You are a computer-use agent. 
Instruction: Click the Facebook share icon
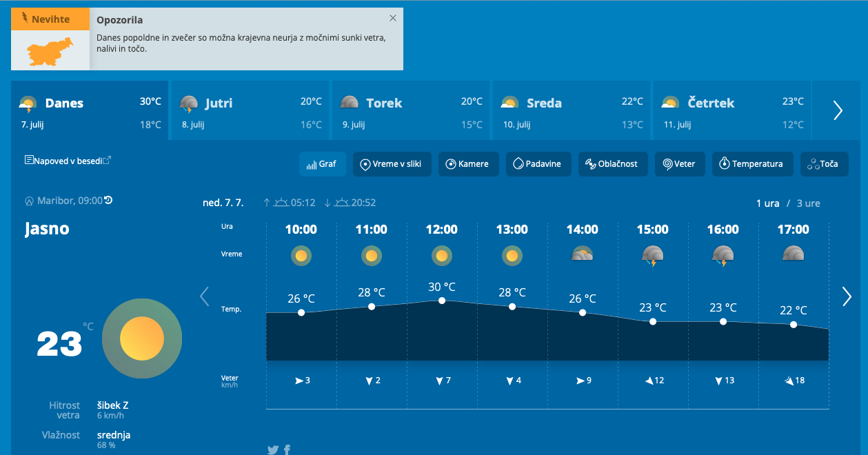[x=287, y=450]
